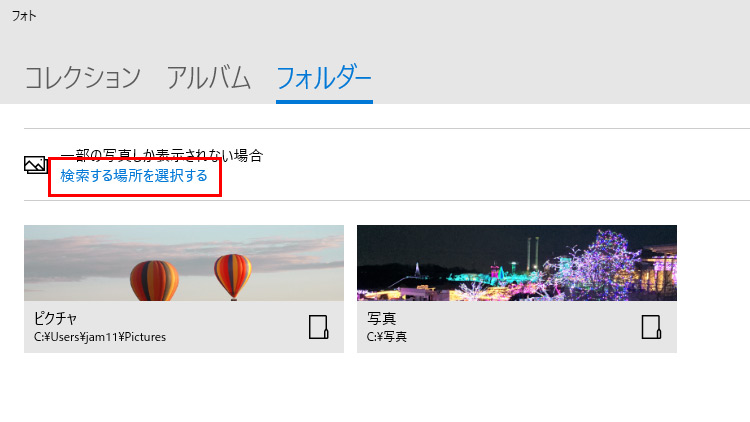Open the hot-air balloon ピクチャ thumbnail

point(184,263)
